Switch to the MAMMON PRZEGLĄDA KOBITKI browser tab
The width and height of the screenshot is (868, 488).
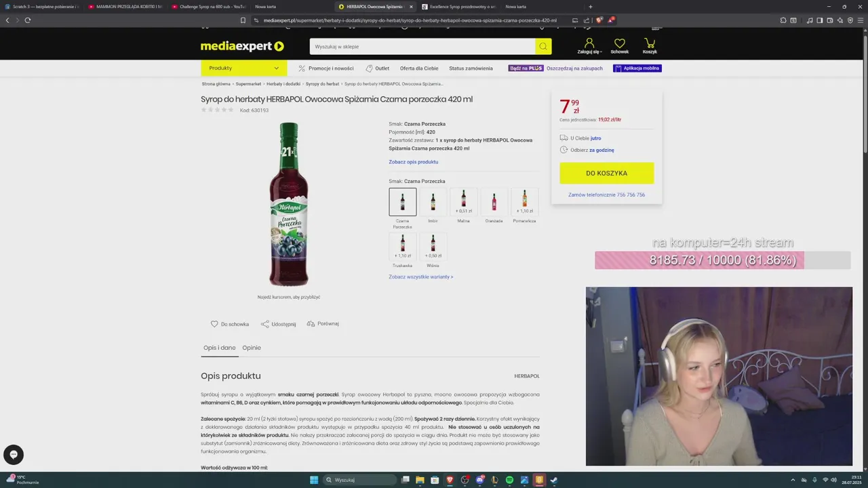[125, 7]
